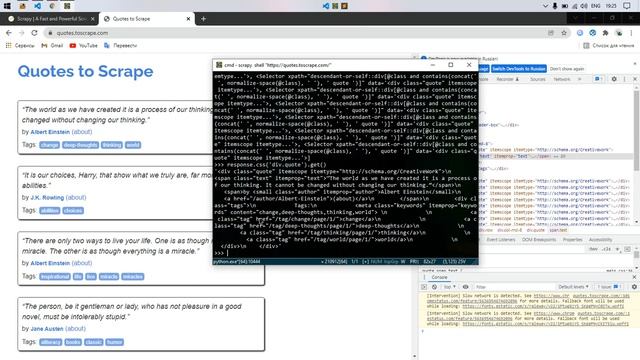Maximize the scrapy shell cmd window
This screenshot has width=640, height=360.
pyautogui.click(x=451, y=65)
